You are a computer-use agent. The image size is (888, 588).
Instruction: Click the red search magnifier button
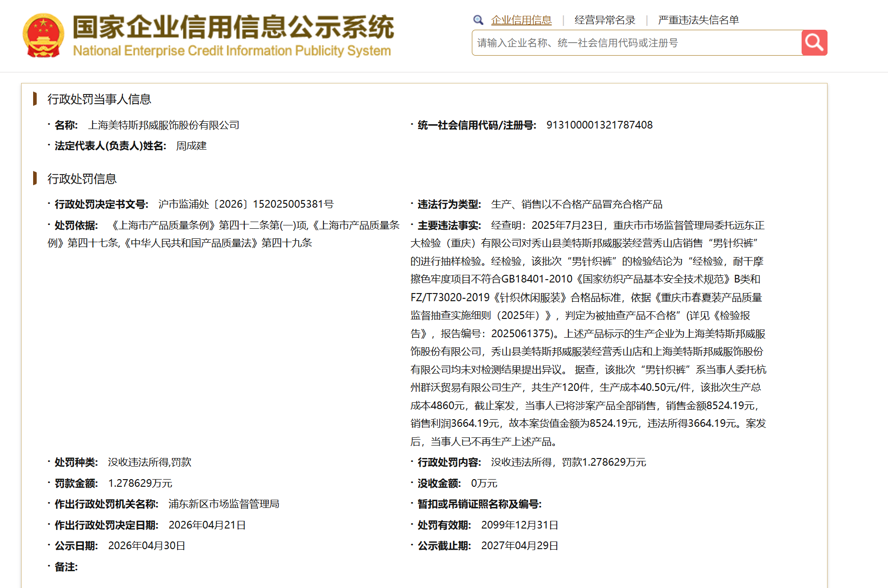point(814,43)
